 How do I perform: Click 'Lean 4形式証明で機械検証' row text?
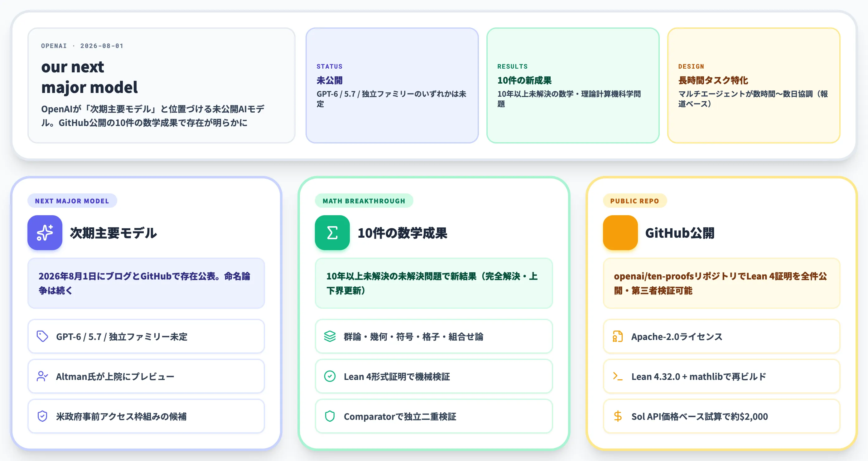pyautogui.click(x=397, y=376)
